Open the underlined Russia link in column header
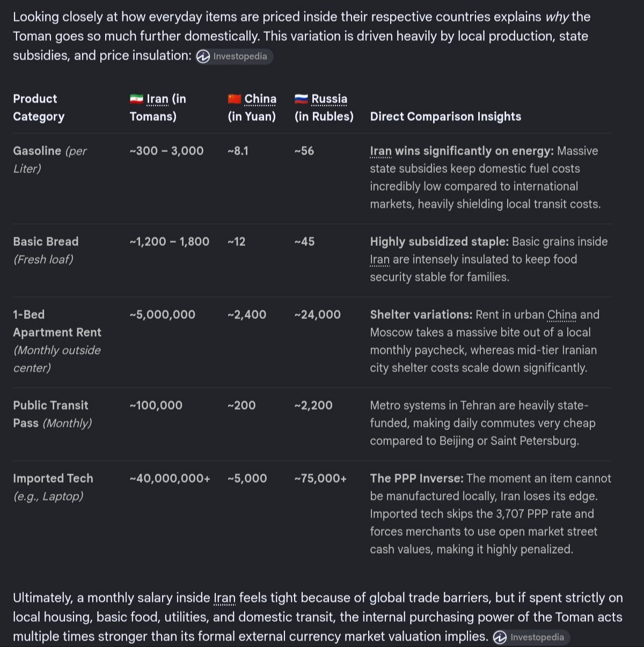Screen dimensions: 644x647 click(x=329, y=99)
